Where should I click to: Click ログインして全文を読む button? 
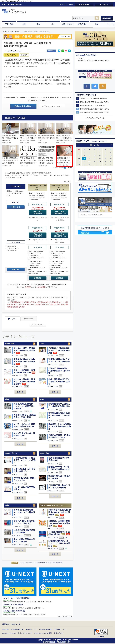coord(52,106)
